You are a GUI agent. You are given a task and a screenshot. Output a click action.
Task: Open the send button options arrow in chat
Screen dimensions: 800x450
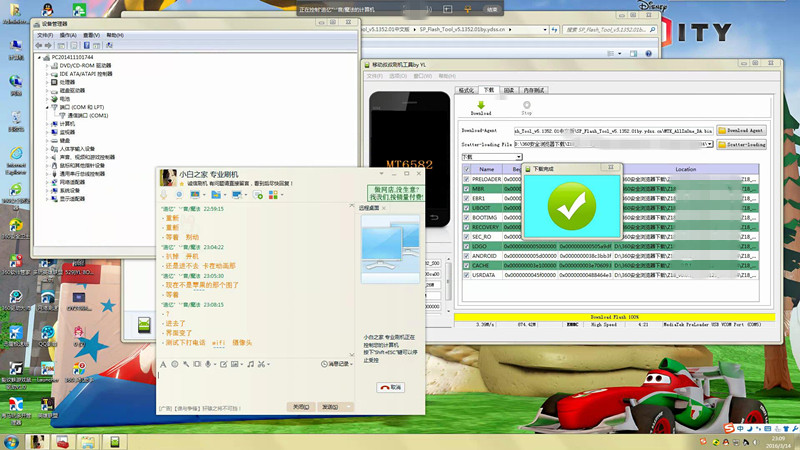tap(348, 407)
